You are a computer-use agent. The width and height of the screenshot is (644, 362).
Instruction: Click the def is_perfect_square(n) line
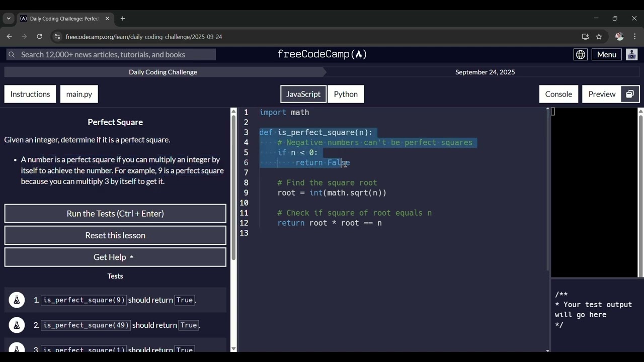pyautogui.click(x=316, y=132)
